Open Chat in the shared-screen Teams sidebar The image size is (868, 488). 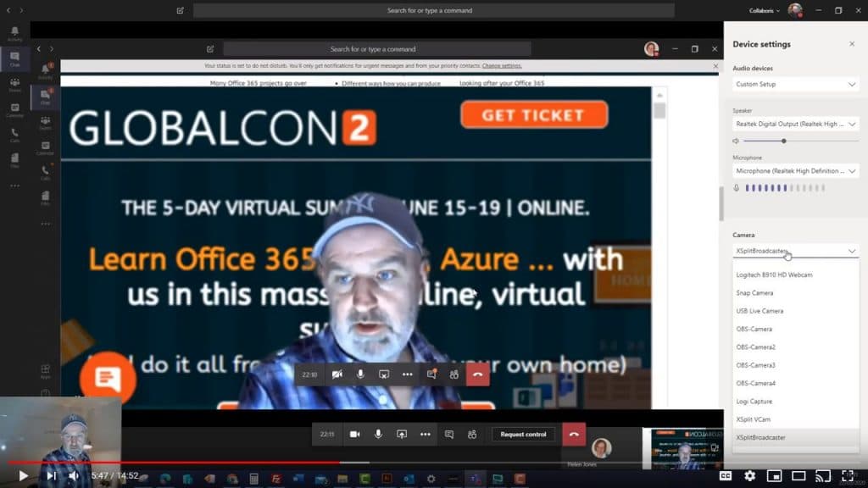46,97
